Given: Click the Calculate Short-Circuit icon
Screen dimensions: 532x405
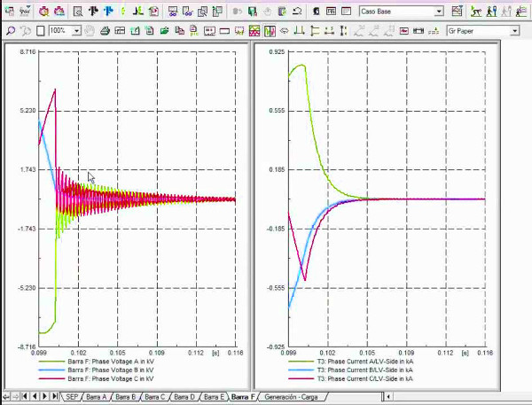Looking at the screenshot, I should click(59, 12).
